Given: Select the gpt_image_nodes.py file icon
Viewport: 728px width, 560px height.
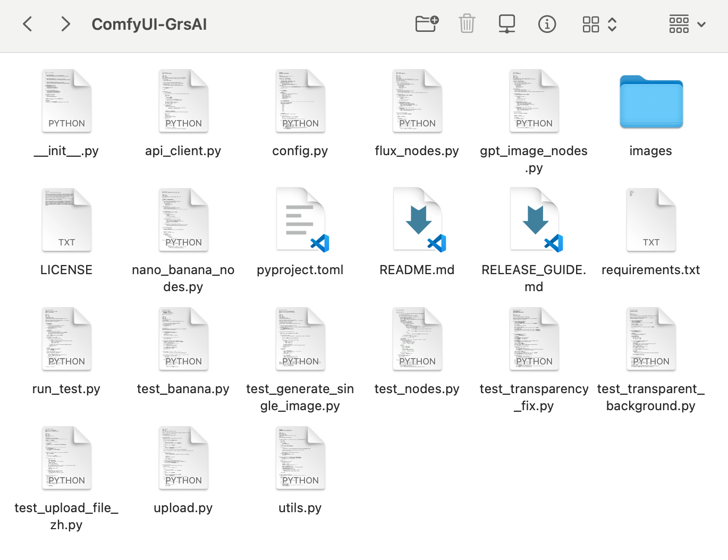Looking at the screenshot, I should coord(534,101).
